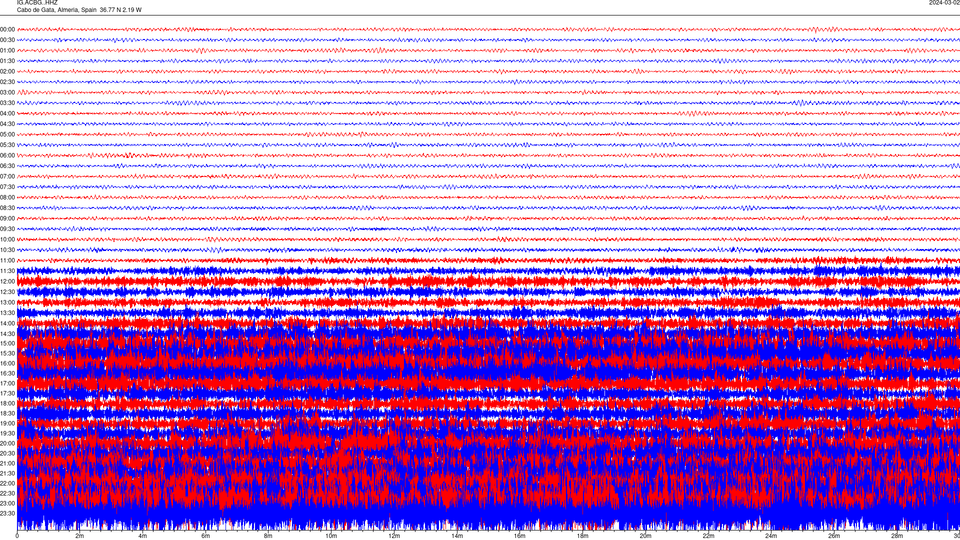
Task: Click the 10m minute-axis tick label
Action: click(x=331, y=536)
